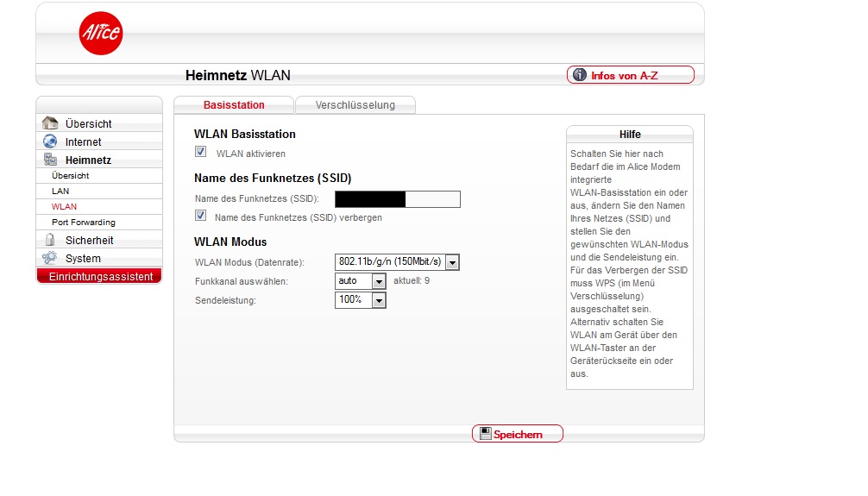Screen dimensions: 868x496
Task: Open Port Forwarding in the sidebar
Action: (84, 223)
